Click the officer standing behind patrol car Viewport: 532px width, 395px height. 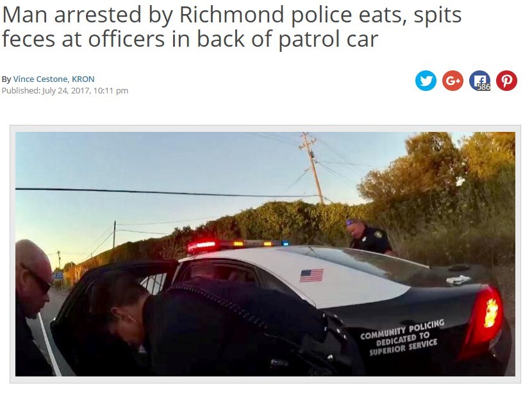(369, 237)
